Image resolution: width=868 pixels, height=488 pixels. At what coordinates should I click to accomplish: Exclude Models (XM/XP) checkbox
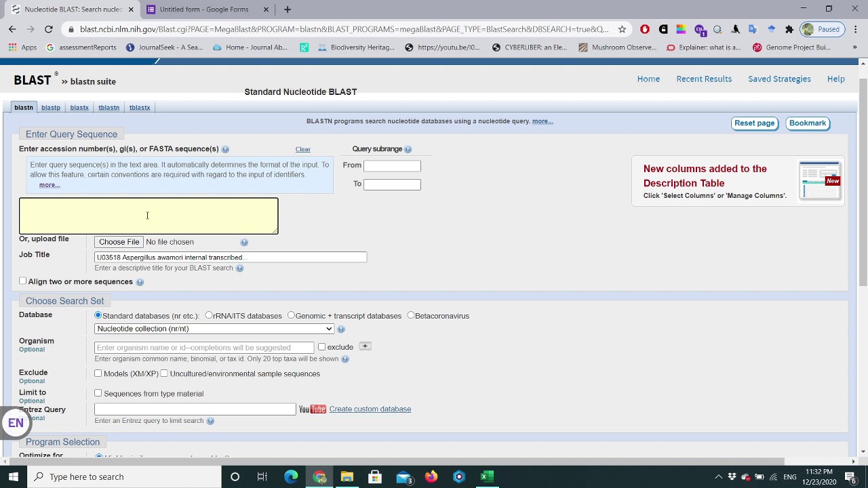[x=98, y=373]
